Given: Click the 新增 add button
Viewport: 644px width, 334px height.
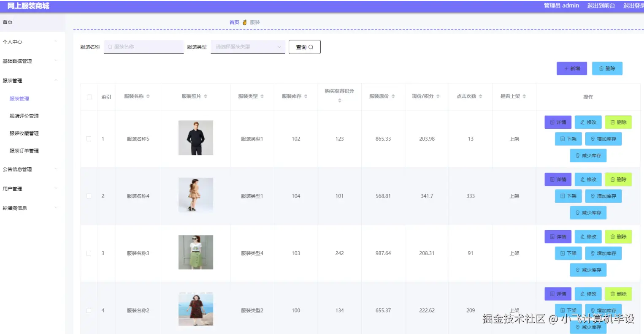Looking at the screenshot, I should pyautogui.click(x=572, y=68).
